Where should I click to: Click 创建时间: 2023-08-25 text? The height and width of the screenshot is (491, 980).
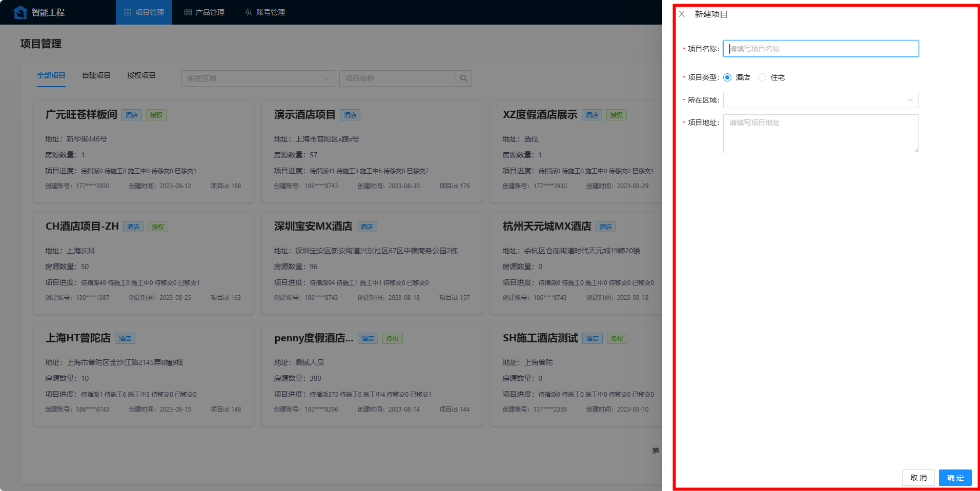tap(160, 298)
